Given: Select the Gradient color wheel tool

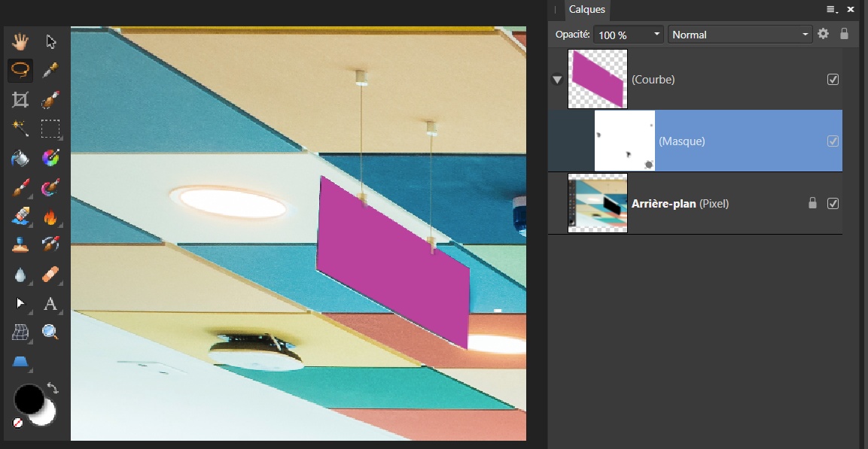Looking at the screenshot, I should coord(50,158).
